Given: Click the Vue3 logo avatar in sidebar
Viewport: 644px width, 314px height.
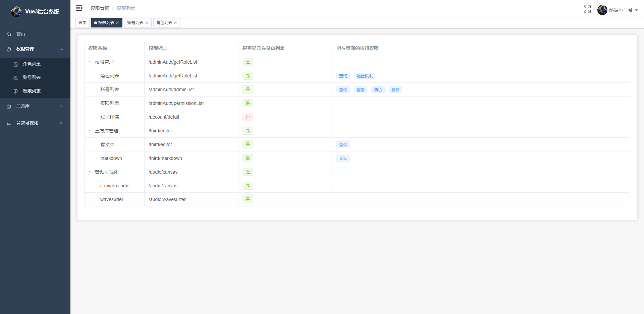Looking at the screenshot, I should tap(16, 11).
